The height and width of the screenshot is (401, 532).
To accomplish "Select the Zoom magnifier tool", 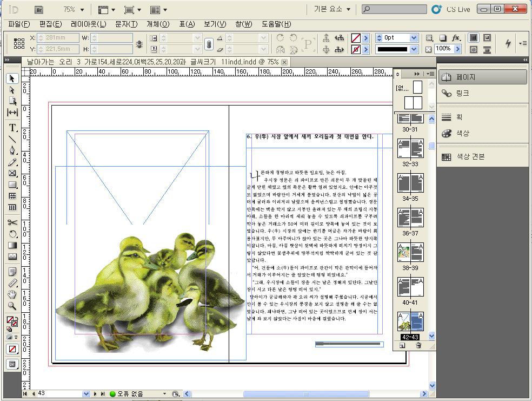I will (12, 306).
